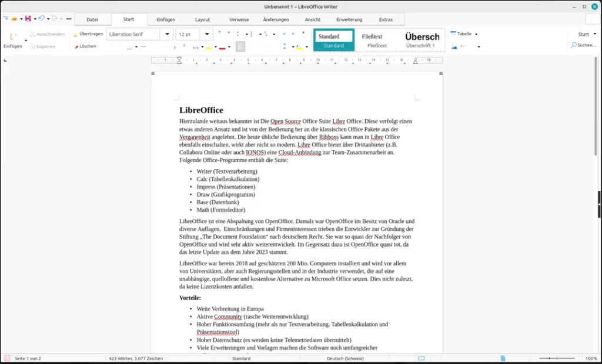Click the Suchen search button

coord(584,45)
